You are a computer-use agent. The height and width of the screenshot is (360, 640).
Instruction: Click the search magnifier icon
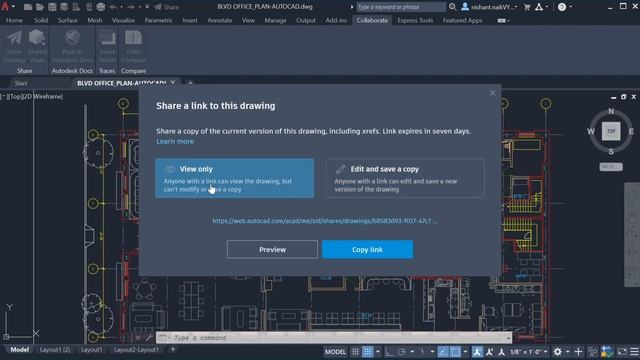click(452, 7)
